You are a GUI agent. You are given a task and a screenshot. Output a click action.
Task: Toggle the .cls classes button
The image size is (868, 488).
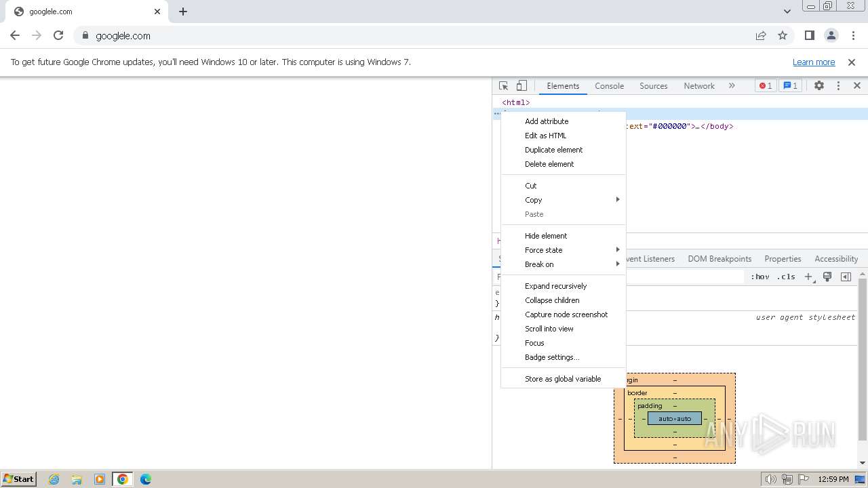pos(786,277)
